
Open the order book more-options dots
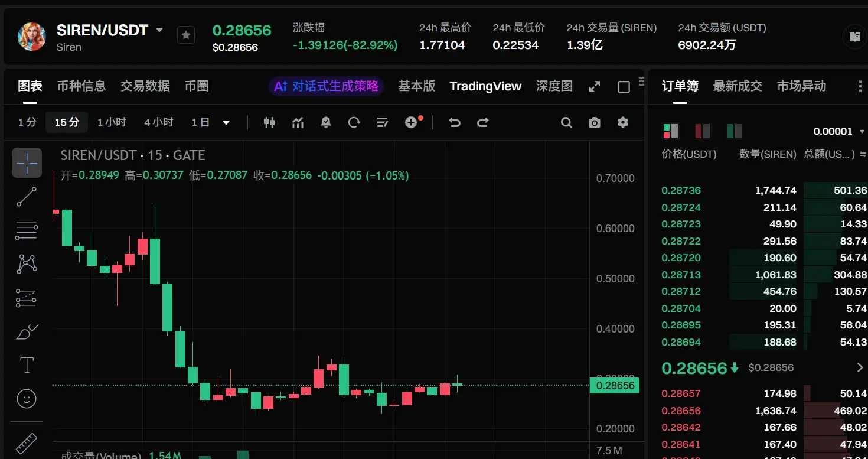coord(860,87)
